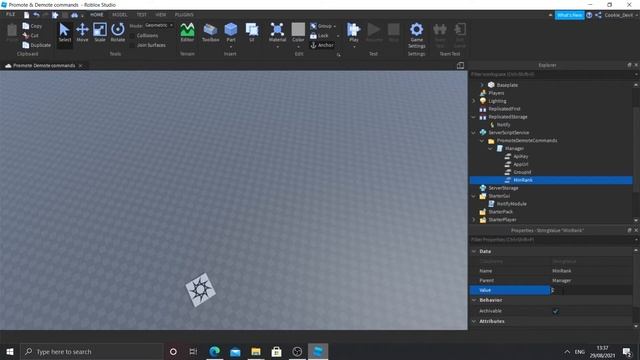The image size is (640, 360).
Task: Switch to the PLUGINS ribbon tab
Action: [184, 15]
